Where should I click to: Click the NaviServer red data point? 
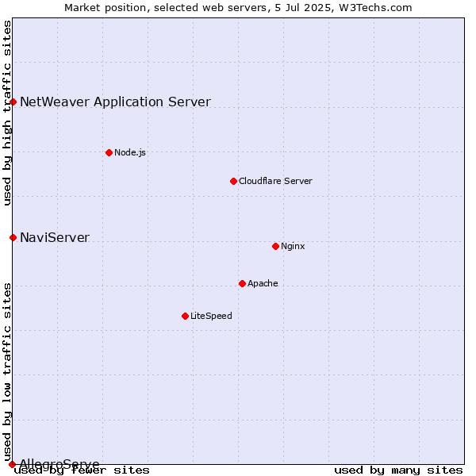pyautogui.click(x=13, y=238)
